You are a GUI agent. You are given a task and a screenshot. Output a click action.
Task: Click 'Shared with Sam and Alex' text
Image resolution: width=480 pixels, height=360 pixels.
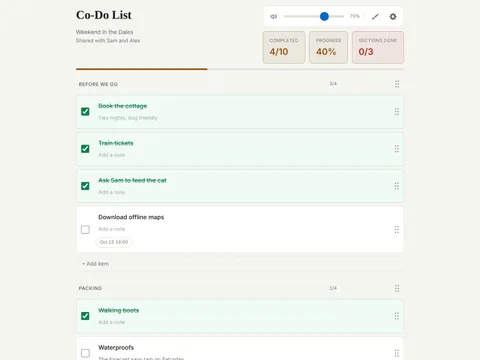click(x=108, y=41)
